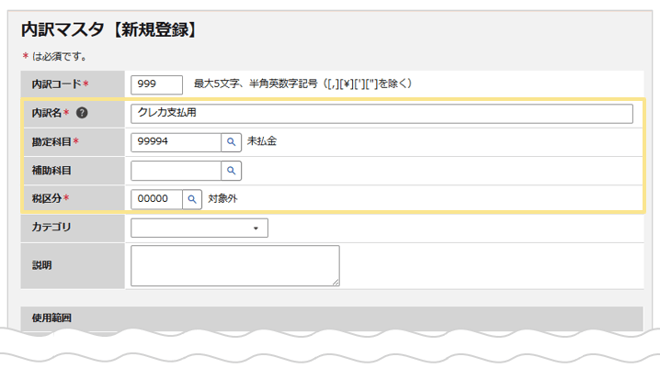This screenshot has height=368, width=660.
Task: Select the 未払金 account name text
Action: [262, 141]
